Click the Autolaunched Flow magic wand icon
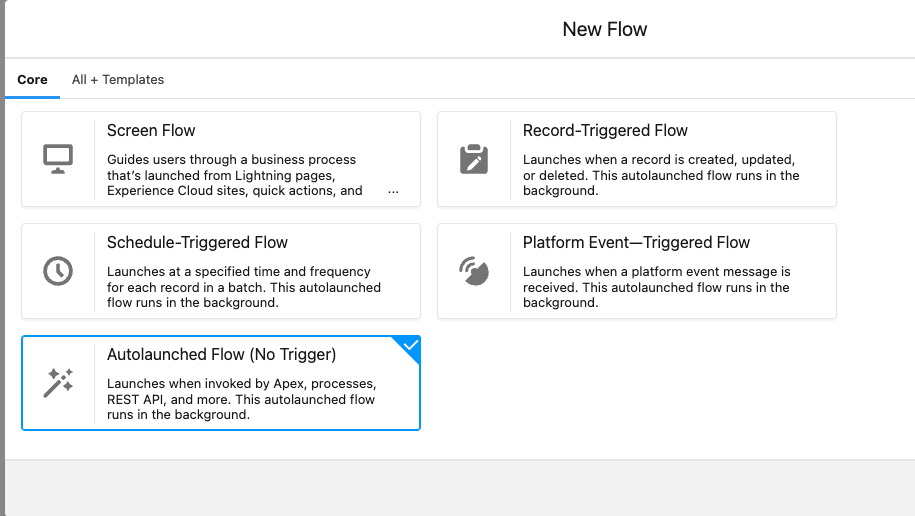This screenshot has width=915, height=516. click(58, 383)
